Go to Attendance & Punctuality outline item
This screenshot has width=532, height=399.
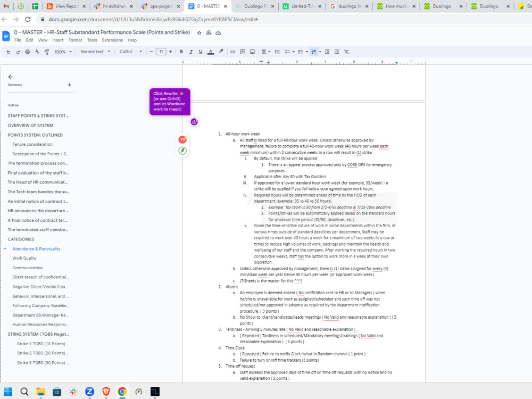pos(36,248)
